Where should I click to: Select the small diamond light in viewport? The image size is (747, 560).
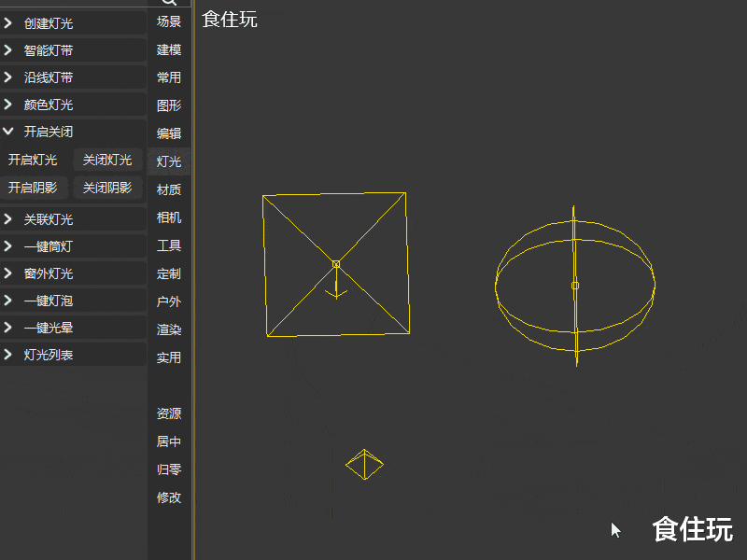(364, 464)
